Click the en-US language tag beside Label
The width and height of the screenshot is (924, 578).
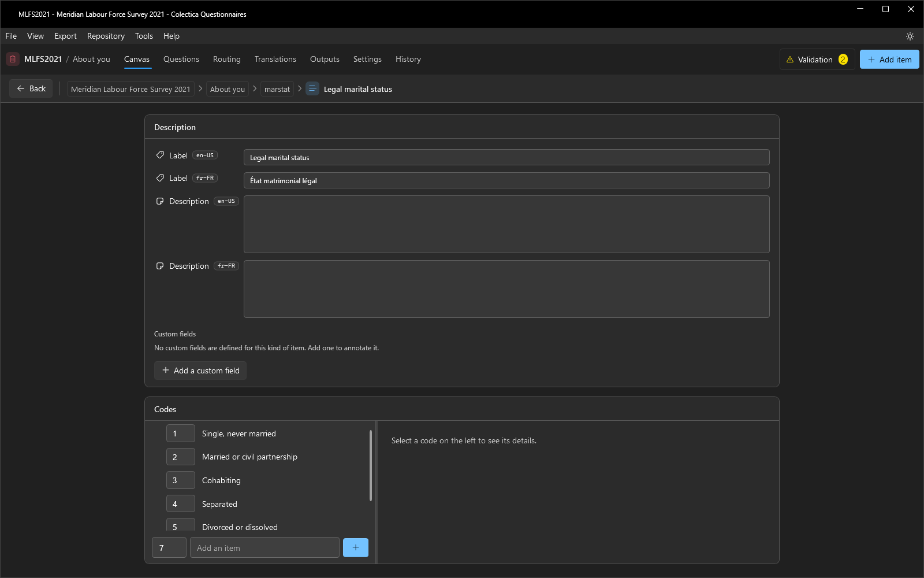pyautogui.click(x=205, y=155)
